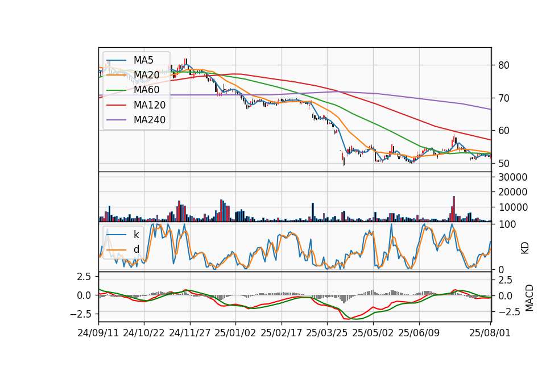
Task: Click the MA5 legend label
Action: [143, 60]
